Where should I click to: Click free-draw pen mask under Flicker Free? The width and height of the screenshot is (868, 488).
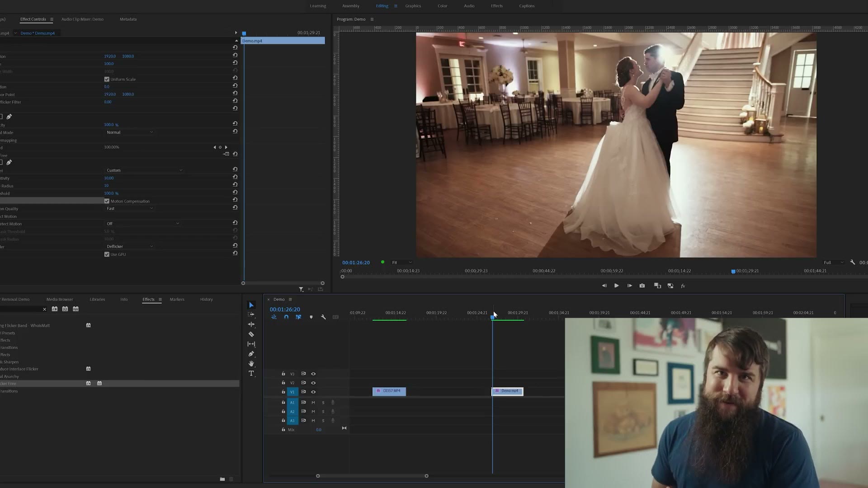click(9, 162)
